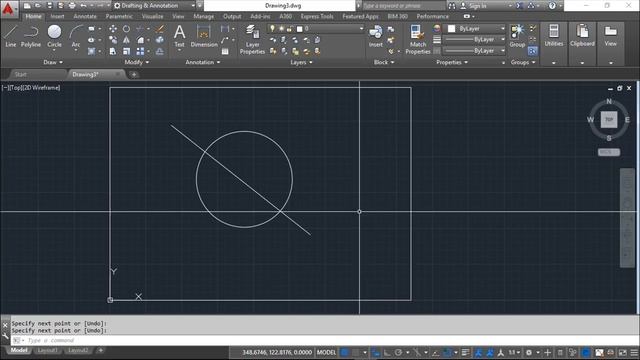Click the Move tool in Modify panel
This screenshot has height=360, width=640.
pos(113,29)
